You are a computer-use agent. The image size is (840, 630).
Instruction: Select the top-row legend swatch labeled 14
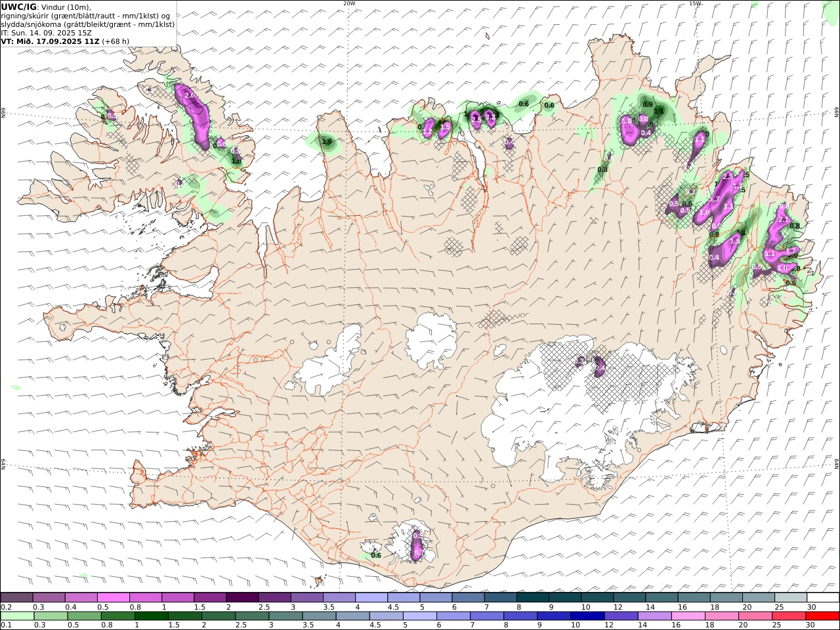click(661, 597)
